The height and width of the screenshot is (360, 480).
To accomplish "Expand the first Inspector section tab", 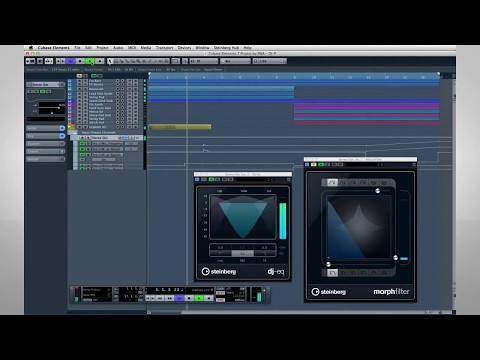I will pos(43,128).
